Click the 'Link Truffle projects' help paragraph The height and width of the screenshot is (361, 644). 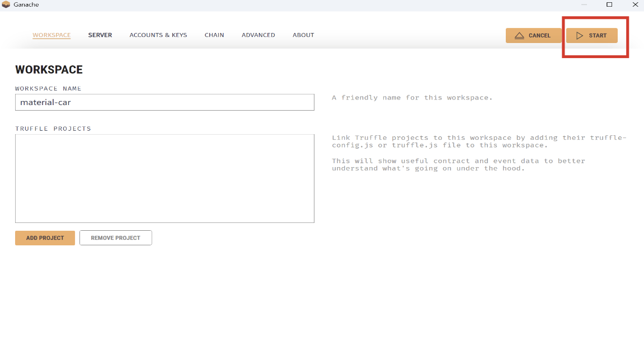coord(480,141)
